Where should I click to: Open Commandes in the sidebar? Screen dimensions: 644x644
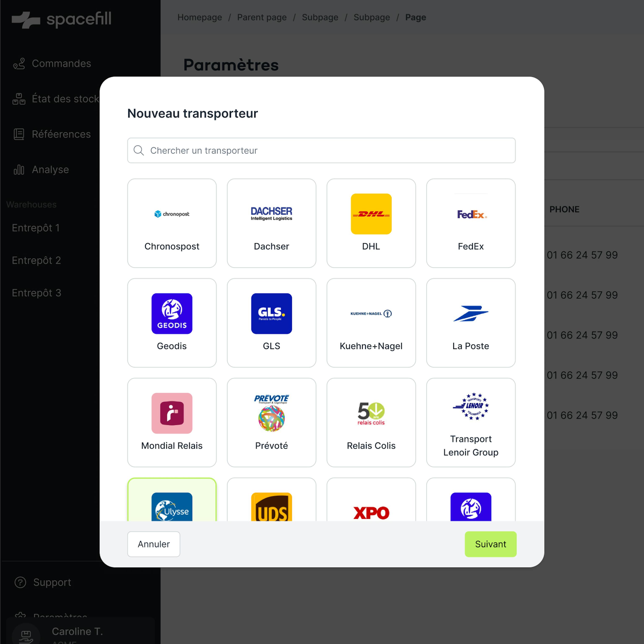[x=61, y=63]
